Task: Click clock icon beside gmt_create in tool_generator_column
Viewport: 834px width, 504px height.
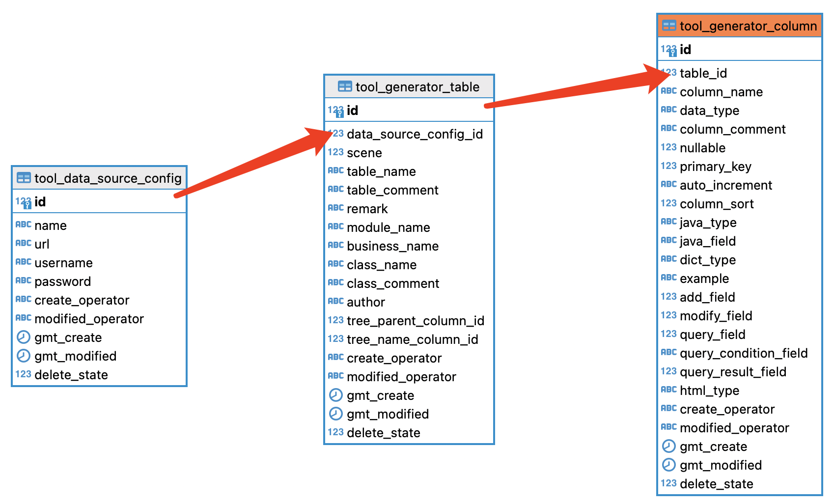Action: (x=669, y=446)
